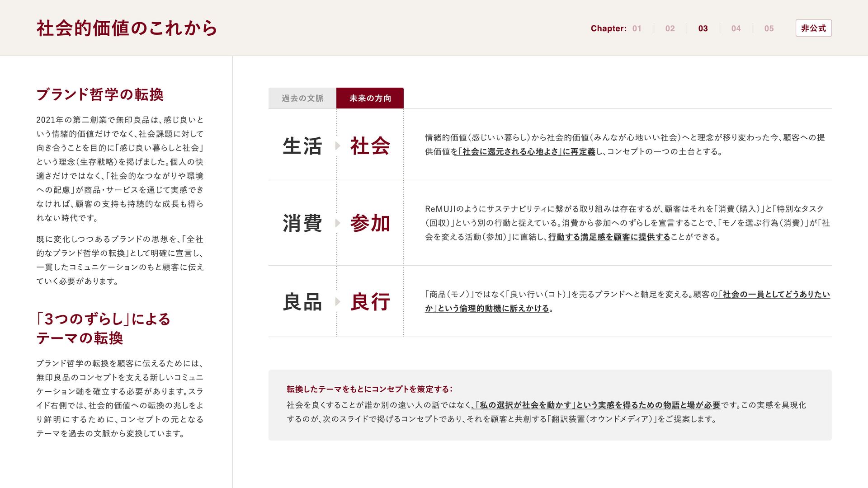Click the red 社会 keyword

point(370,146)
